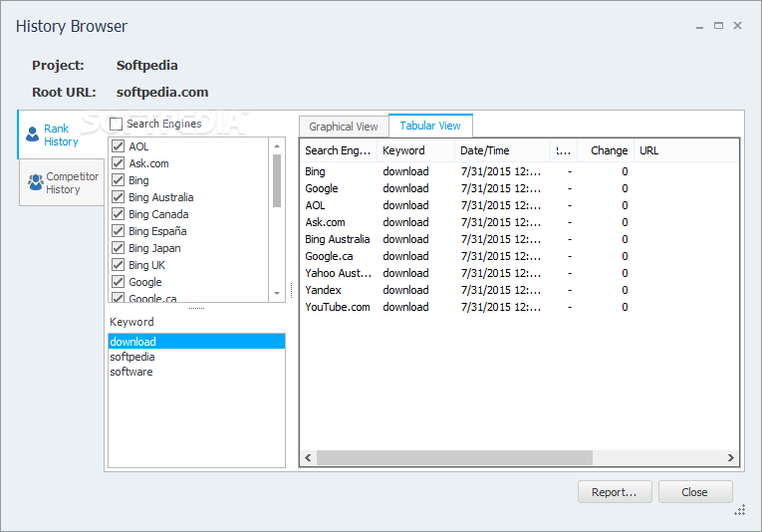The image size is (762, 532).
Task: Sort by Date/Time column header
Action: point(502,150)
